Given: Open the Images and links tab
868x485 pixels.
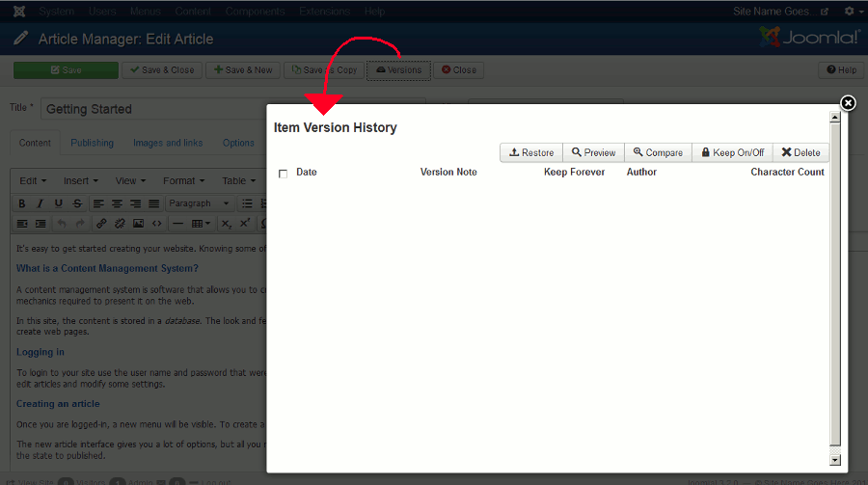Looking at the screenshot, I should click(x=168, y=143).
